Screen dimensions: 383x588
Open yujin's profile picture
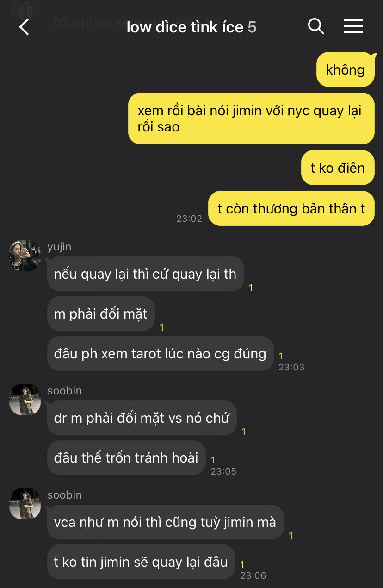[25, 256]
